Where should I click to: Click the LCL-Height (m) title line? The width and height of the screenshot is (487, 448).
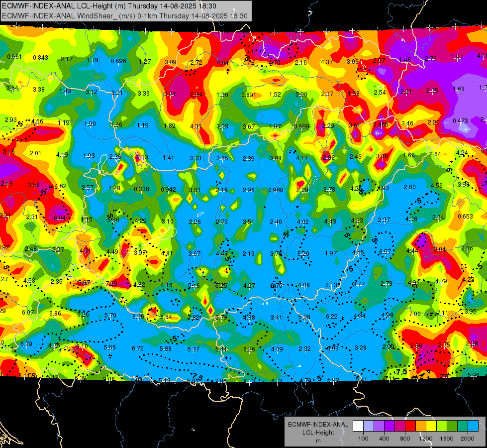pos(109,6)
